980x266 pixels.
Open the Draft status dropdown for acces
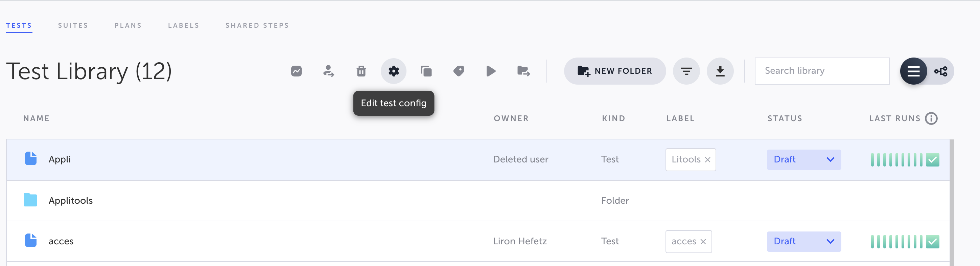803,241
